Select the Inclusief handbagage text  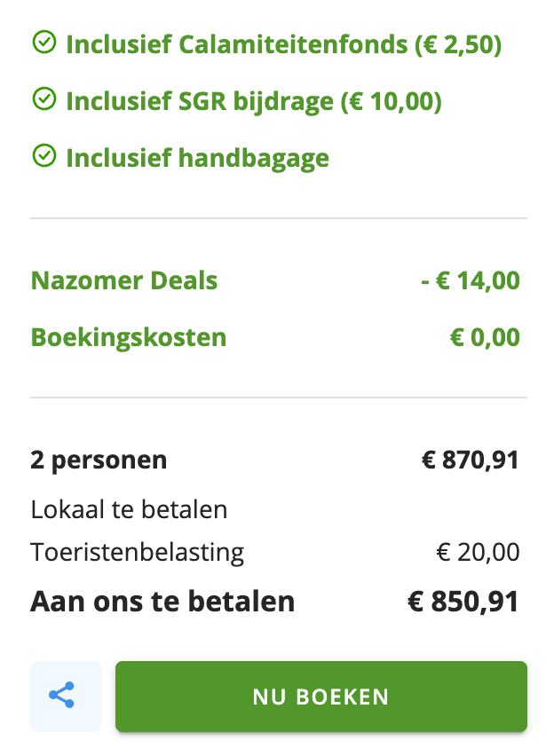pyautogui.click(x=196, y=157)
